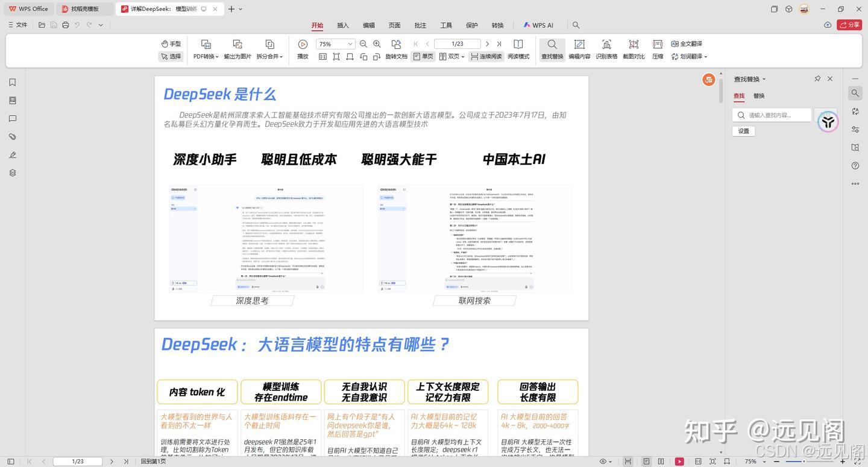Screen dimensions: 868x467
Task: Switch to the 插入 tab
Action: pyautogui.click(x=343, y=25)
